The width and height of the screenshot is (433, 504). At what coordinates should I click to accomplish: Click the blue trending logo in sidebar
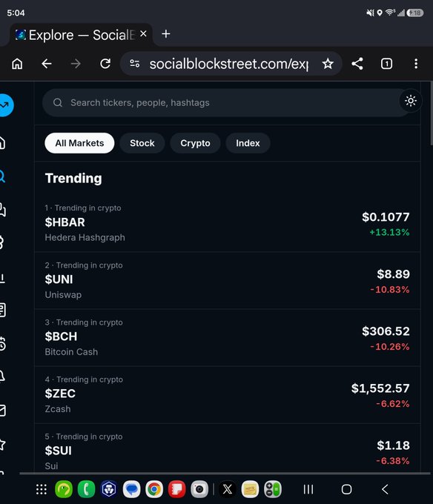pos(5,105)
